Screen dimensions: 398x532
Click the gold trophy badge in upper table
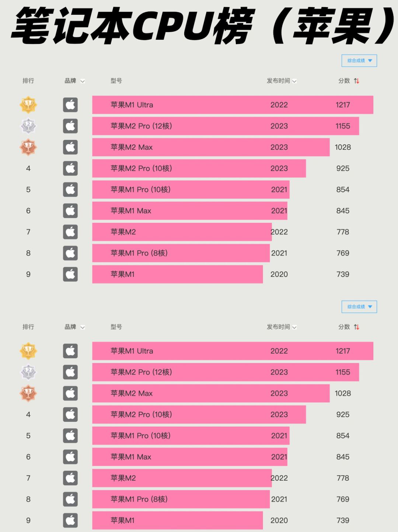pos(28,105)
